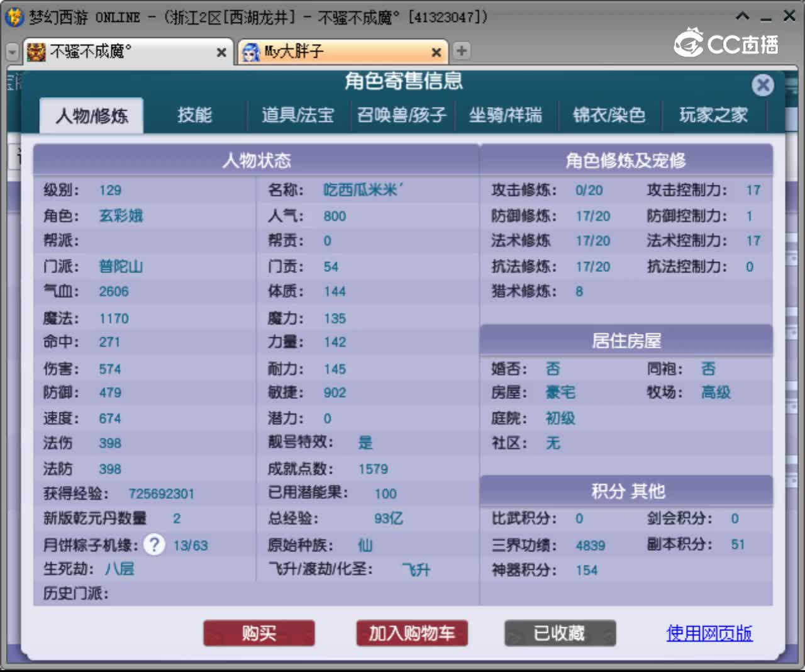
Task: Click the 魔法 value 1170
Action: pyautogui.click(x=114, y=318)
